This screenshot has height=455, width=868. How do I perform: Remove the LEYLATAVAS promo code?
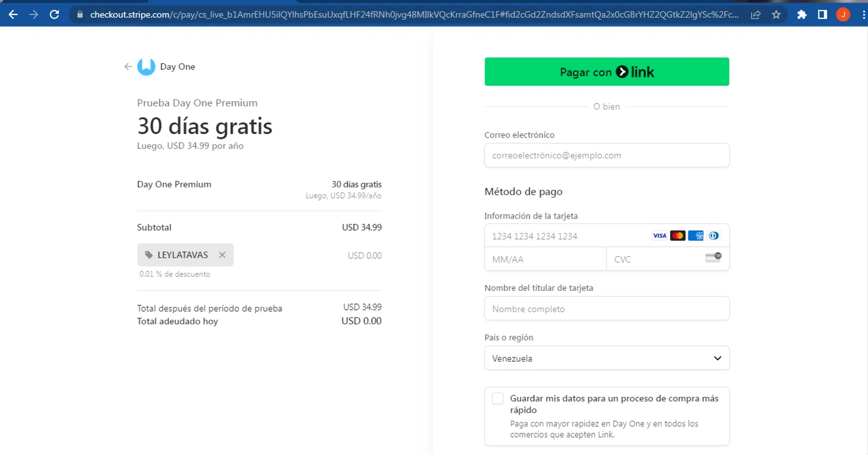click(222, 255)
